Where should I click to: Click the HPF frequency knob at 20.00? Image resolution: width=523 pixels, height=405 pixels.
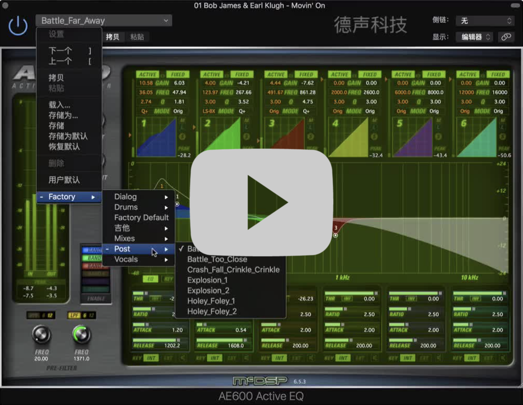click(41, 335)
